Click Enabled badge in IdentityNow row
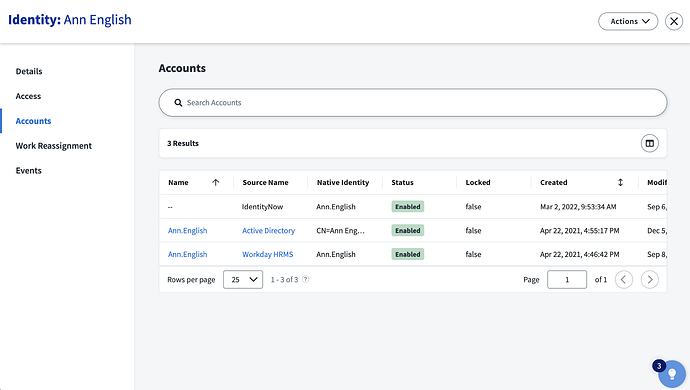Screen dimensions: 690x390 pos(407,207)
